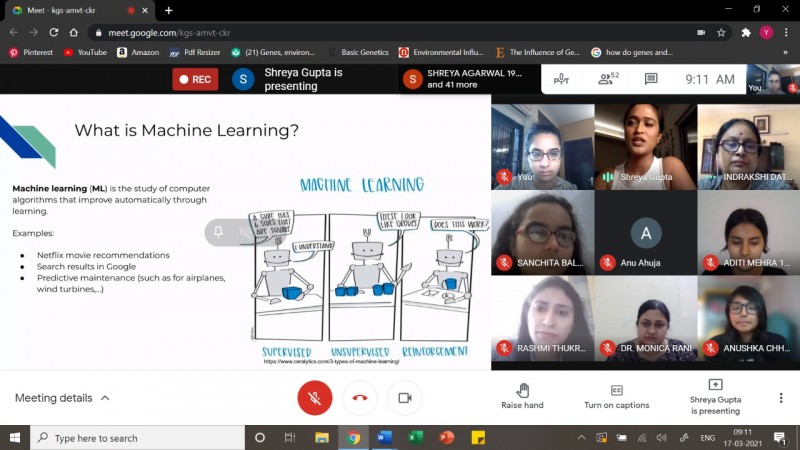Open the ENG language selector in system tray
The width and height of the screenshot is (800, 450).
707,438
